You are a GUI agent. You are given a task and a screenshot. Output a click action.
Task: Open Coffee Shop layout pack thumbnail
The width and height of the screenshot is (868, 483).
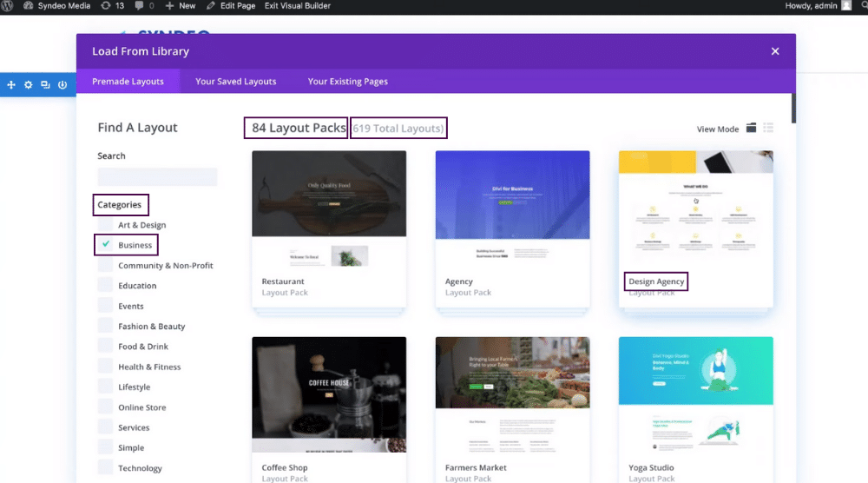click(329, 394)
